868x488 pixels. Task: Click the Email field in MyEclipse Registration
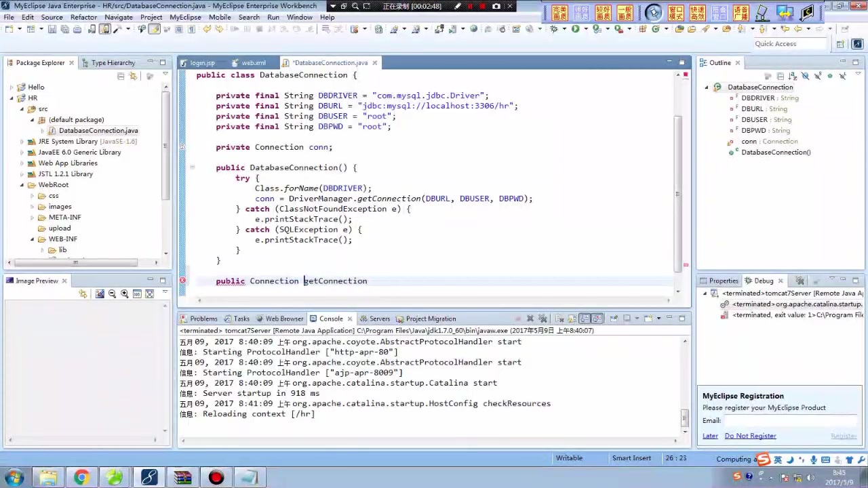point(790,420)
